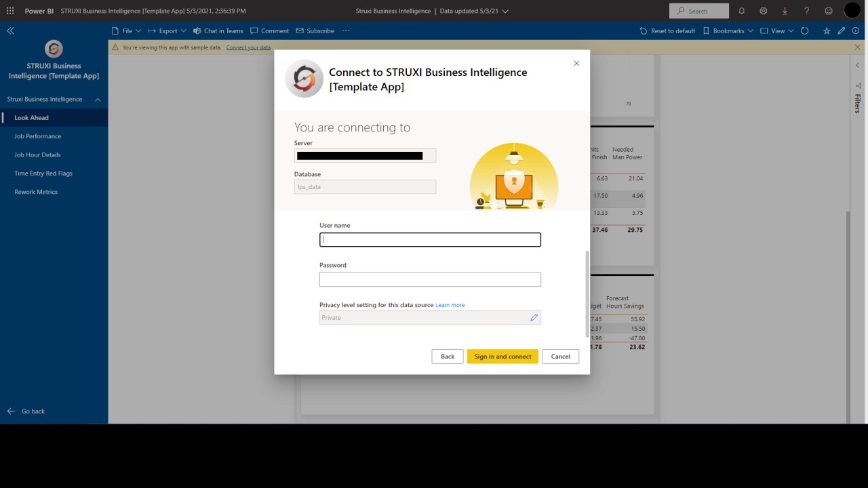Close the Connect to STRUXI dialog
This screenshot has height=488, width=868.
tap(576, 63)
